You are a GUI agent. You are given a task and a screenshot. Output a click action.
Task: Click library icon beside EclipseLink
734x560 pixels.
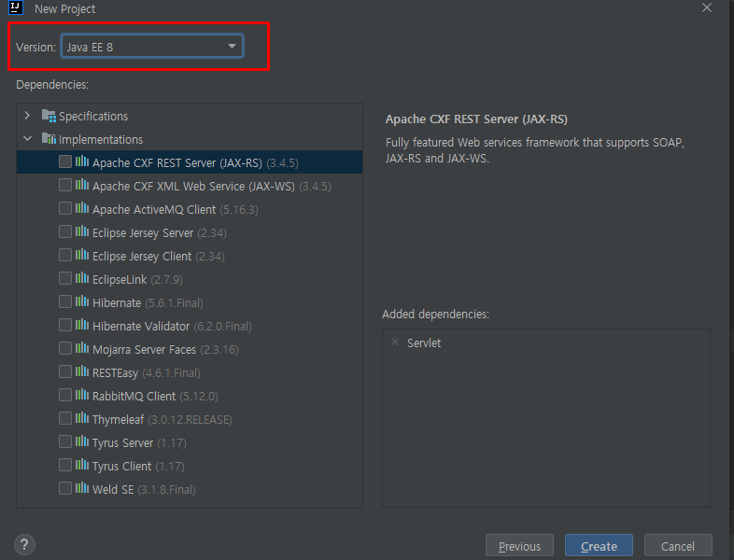tap(82, 278)
